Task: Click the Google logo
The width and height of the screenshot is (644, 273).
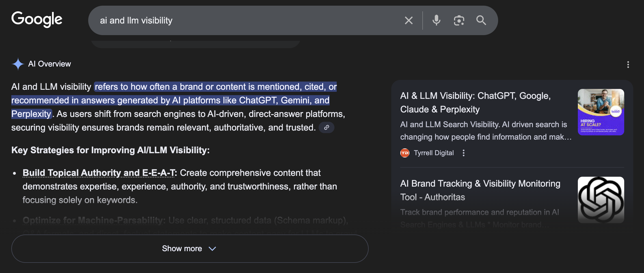Action: [37, 19]
